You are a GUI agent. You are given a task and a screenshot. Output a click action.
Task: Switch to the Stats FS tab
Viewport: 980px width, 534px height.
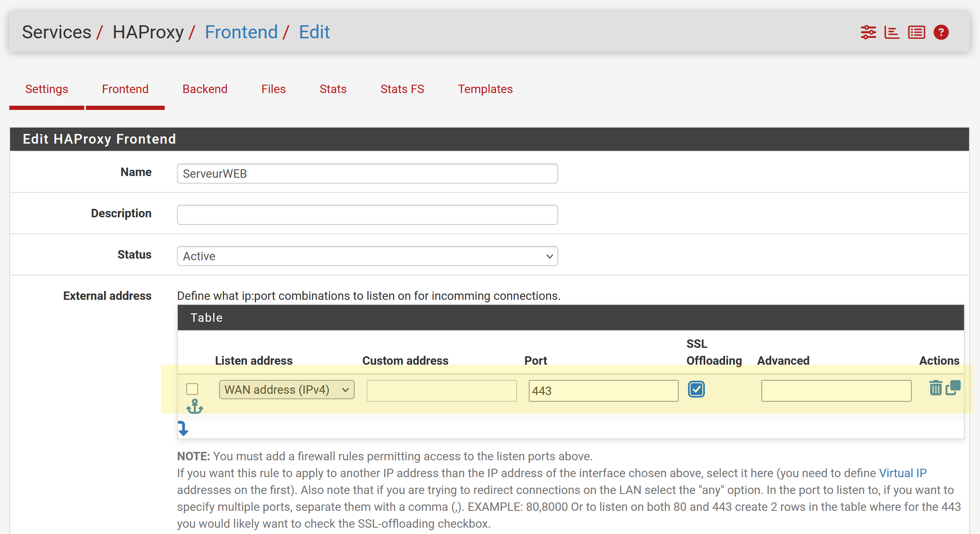pos(402,89)
